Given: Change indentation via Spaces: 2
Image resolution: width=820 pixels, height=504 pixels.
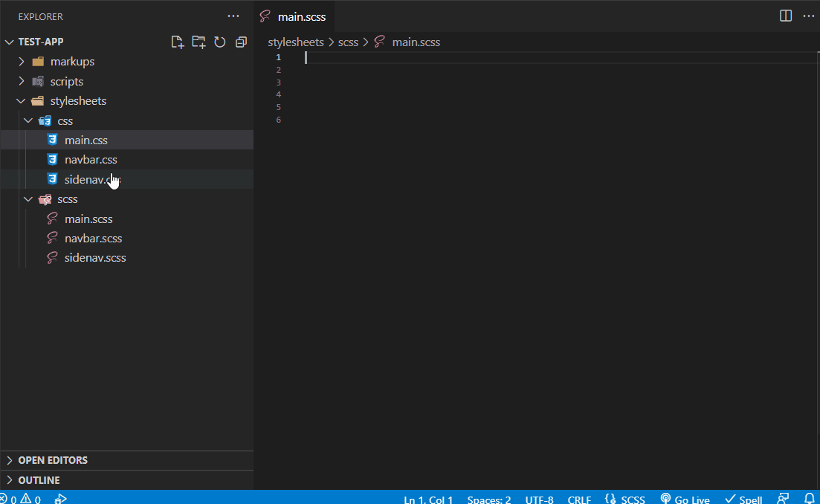Looking at the screenshot, I should tap(489, 500).
